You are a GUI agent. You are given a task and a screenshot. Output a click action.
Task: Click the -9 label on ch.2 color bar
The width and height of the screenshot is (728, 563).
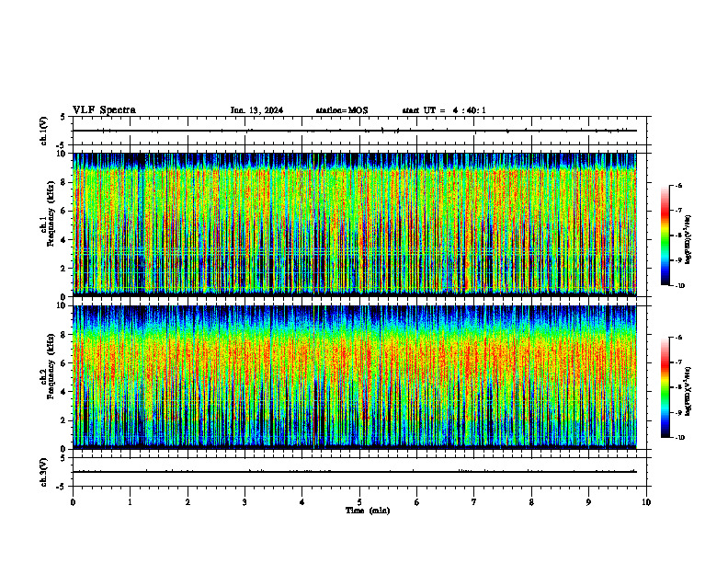pos(678,412)
